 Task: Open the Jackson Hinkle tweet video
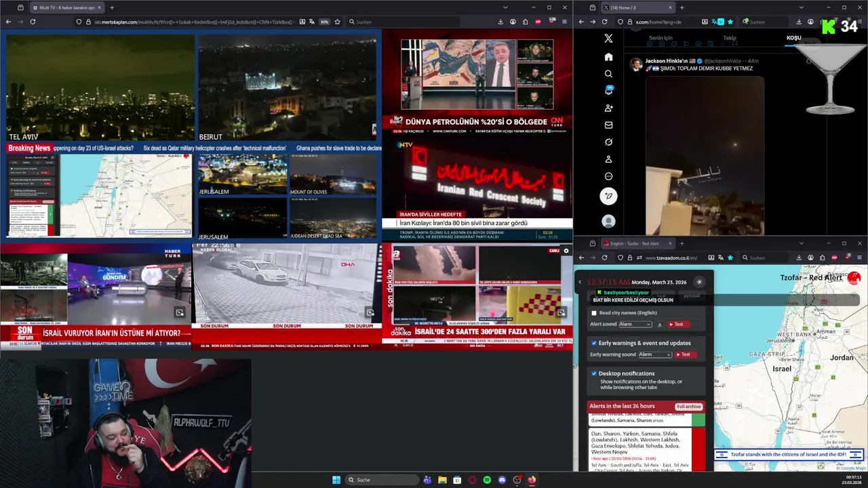tap(705, 155)
